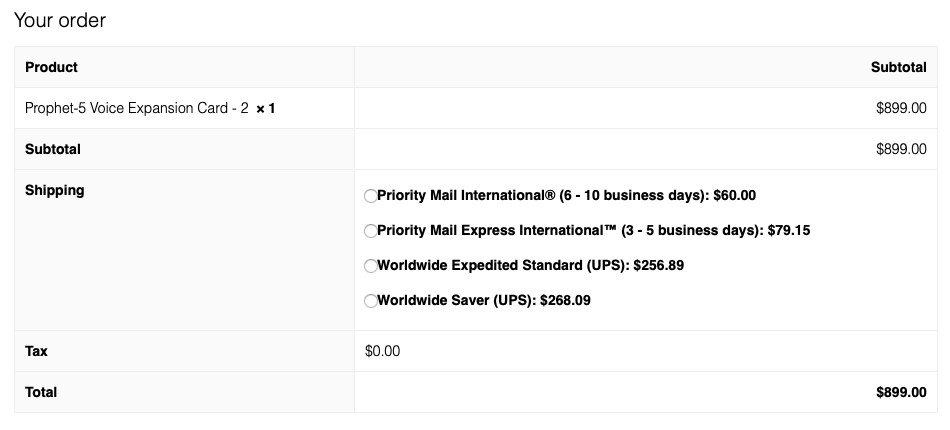
Task: Click the $268.09 Worldwide Saver label text
Action: click(484, 300)
